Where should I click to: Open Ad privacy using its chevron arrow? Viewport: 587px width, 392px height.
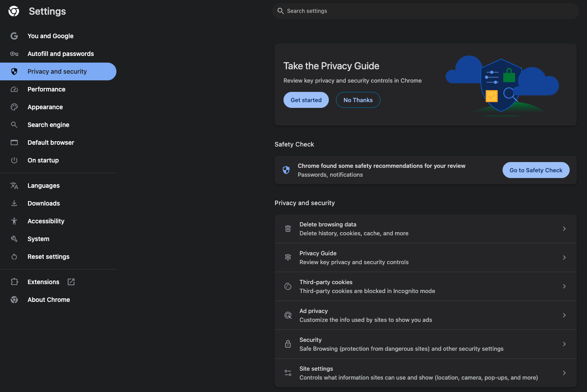564,315
